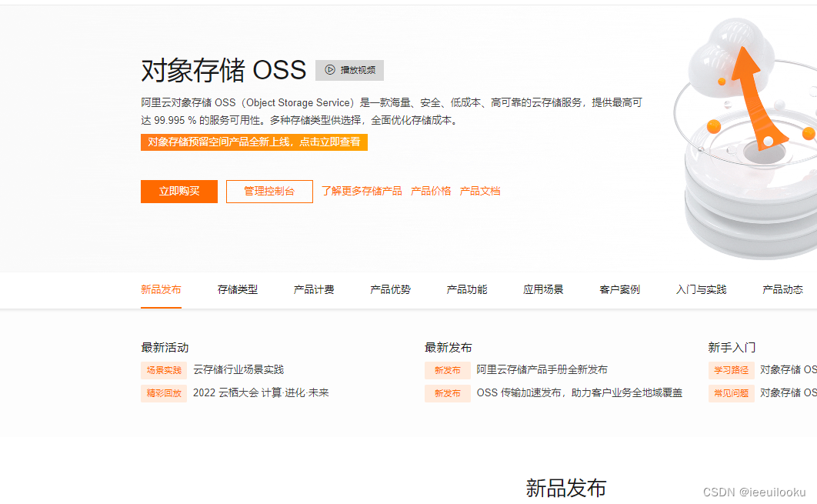Click the 最新发布 heading

tap(448, 348)
